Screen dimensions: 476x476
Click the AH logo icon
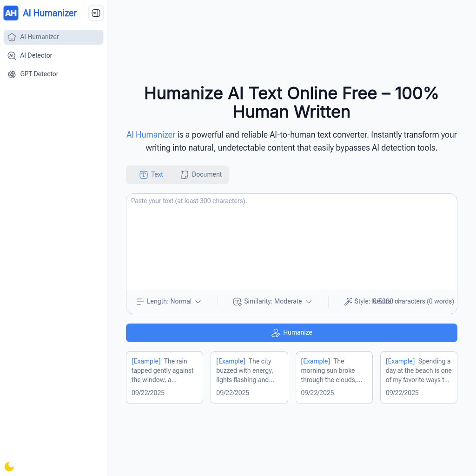coord(11,13)
